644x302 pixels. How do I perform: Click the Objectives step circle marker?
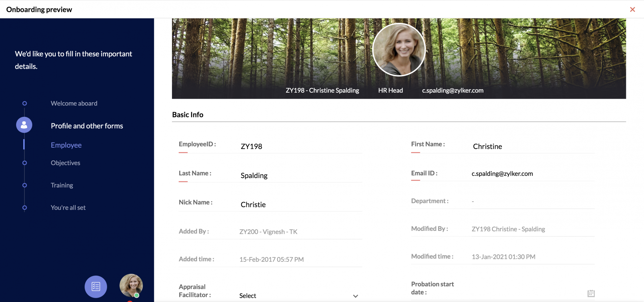pyautogui.click(x=24, y=163)
